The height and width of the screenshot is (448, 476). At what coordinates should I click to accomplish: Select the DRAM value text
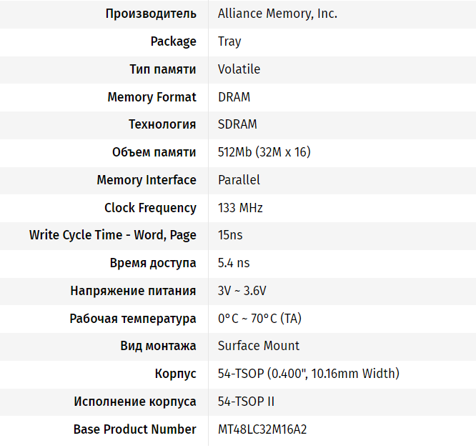[x=234, y=97]
